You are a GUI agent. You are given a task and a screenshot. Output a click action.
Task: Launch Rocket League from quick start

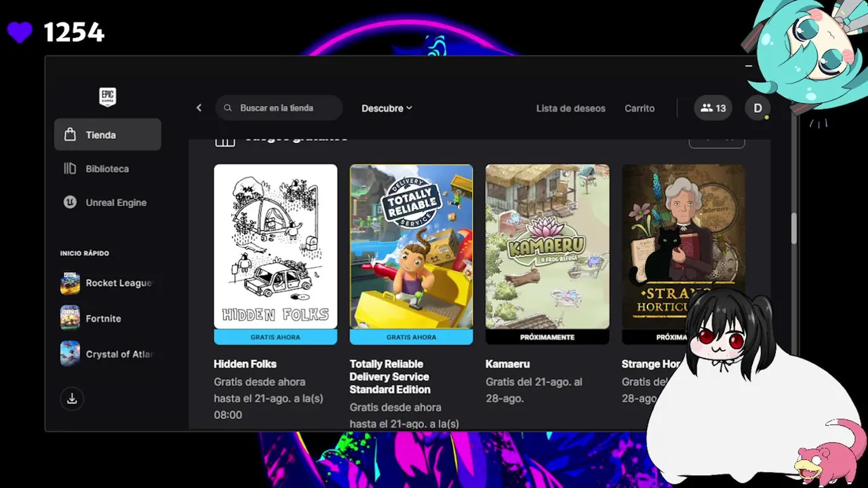click(107, 283)
